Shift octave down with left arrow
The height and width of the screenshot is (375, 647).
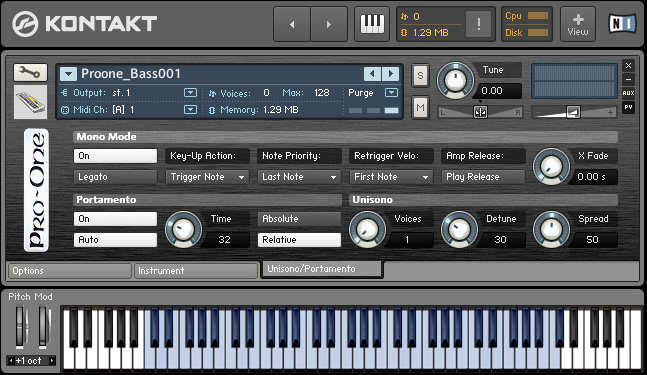tap(11, 361)
